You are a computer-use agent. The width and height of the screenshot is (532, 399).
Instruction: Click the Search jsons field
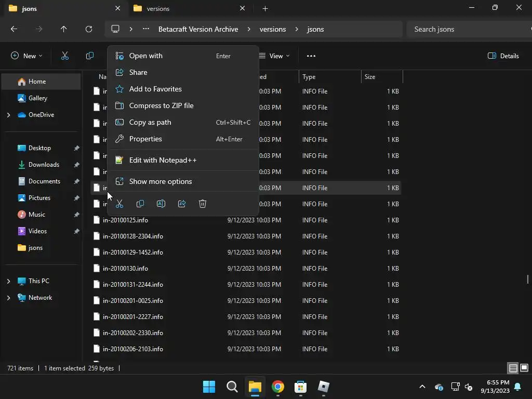coord(469,29)
